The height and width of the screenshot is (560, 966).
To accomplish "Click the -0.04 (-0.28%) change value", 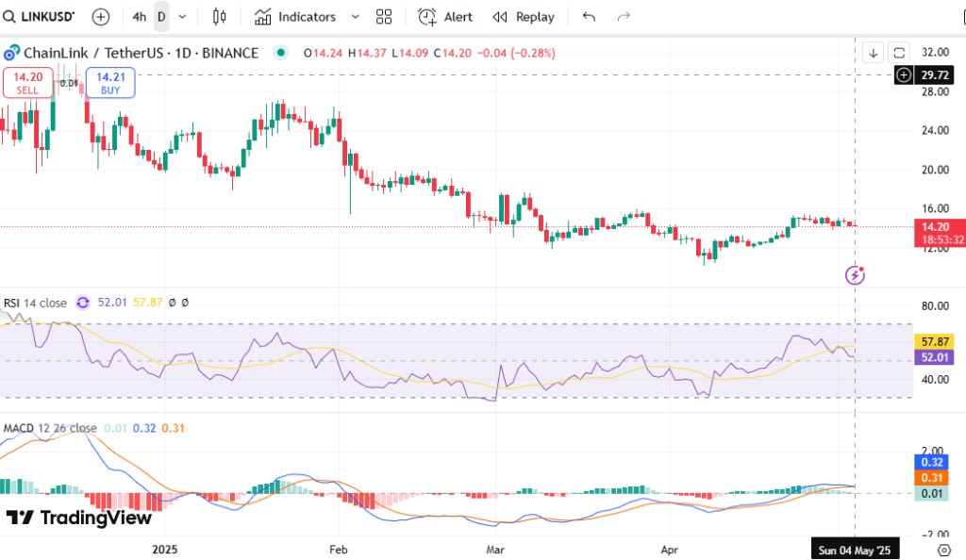I will point(518,53).
